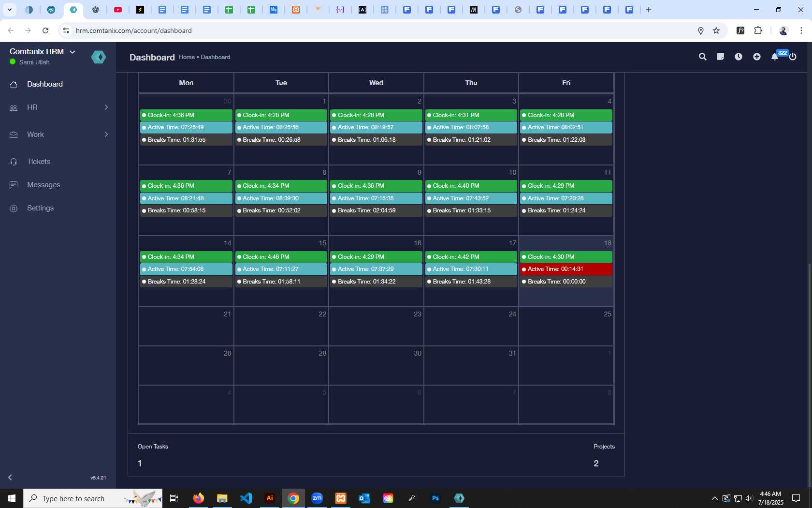Click the browser address bar URL
Image resolution: width=812 pixels, height=508 pixels.
[x=134, y=30]
